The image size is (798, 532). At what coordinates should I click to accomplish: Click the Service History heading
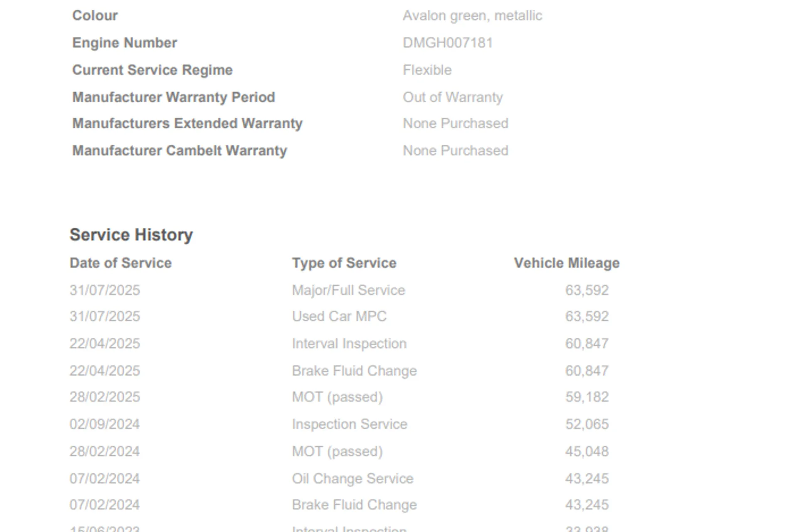click(131, 235)
